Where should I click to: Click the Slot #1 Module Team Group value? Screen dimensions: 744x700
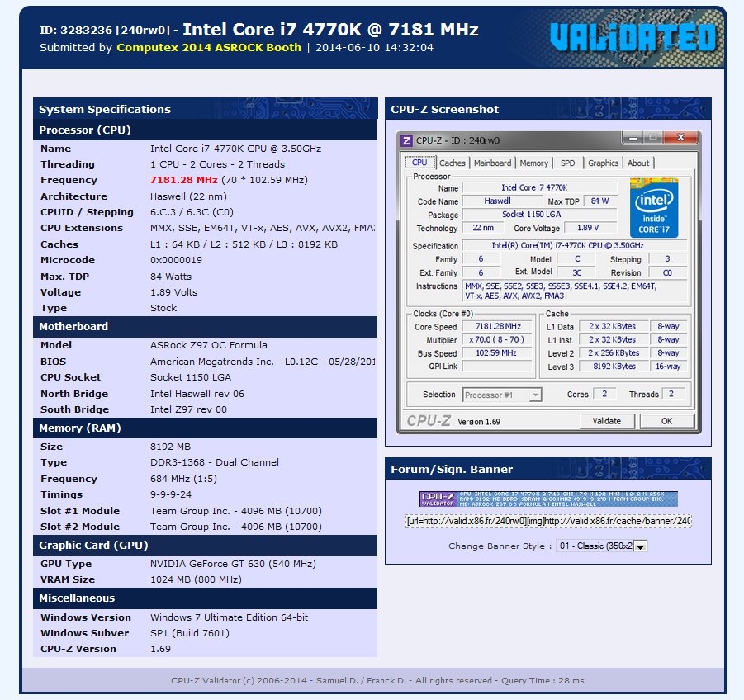coord(236,511)
